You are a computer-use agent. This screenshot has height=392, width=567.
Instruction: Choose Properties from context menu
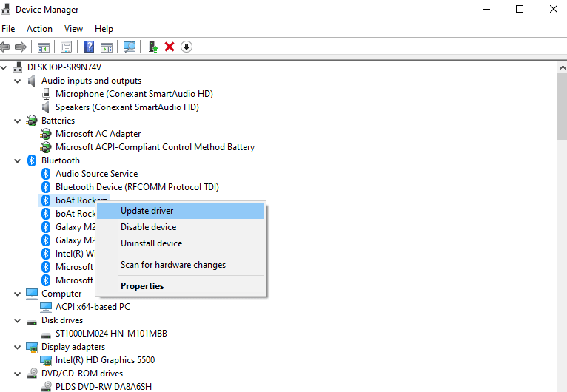pos(181,286)
